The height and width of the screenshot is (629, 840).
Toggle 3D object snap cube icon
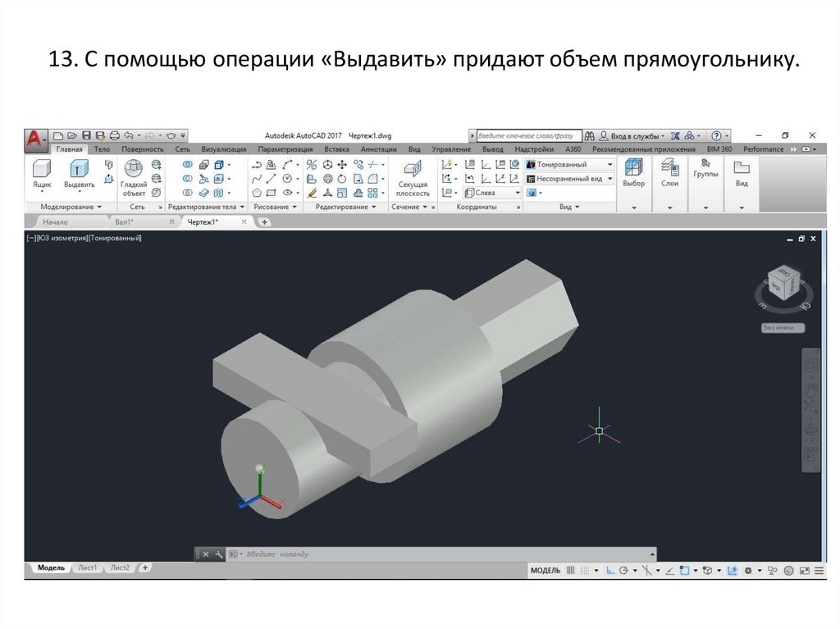[708, 571]
